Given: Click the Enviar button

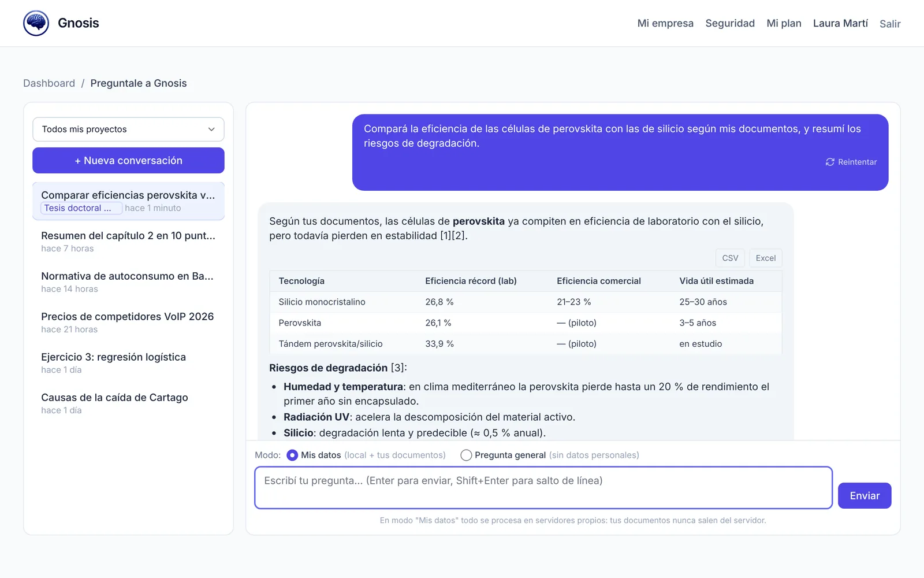Looking at the screenshot, I should pyautogui.click(x=865, y=496).
